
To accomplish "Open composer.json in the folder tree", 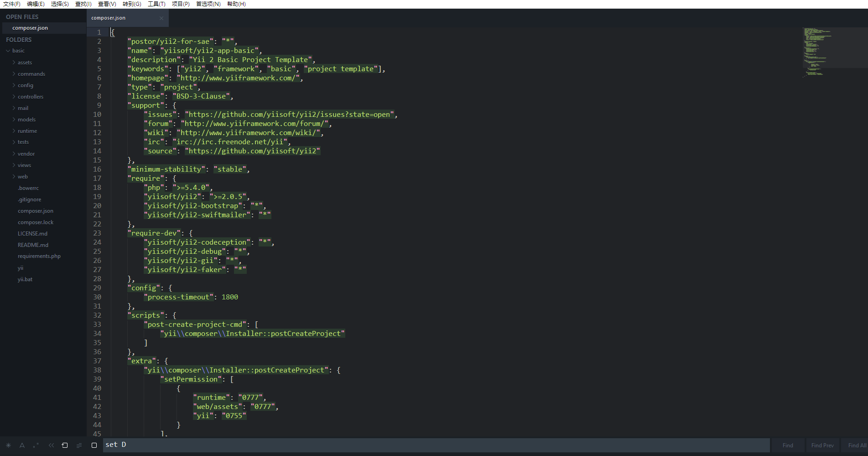I will tap(36, 211).
